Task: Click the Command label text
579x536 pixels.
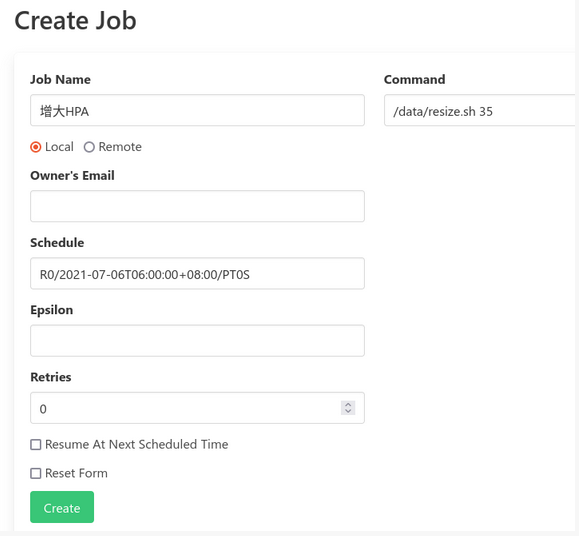Action: (414, 79)
